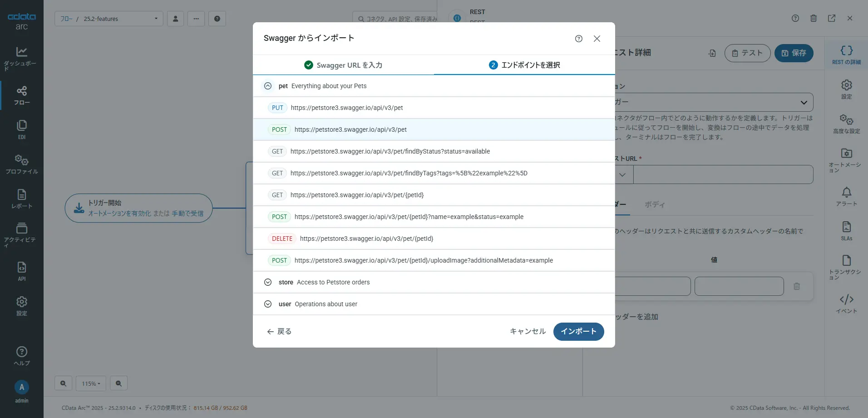Click キャンセル to cancel the import
Image resolution: width=868 pixels, height=418 pixels.
click(x=528, y=331)
